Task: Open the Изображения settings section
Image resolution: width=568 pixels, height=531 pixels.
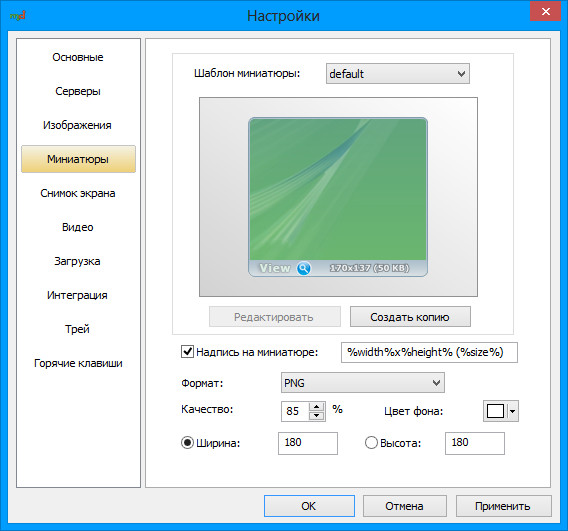Action: click(78, 125)
